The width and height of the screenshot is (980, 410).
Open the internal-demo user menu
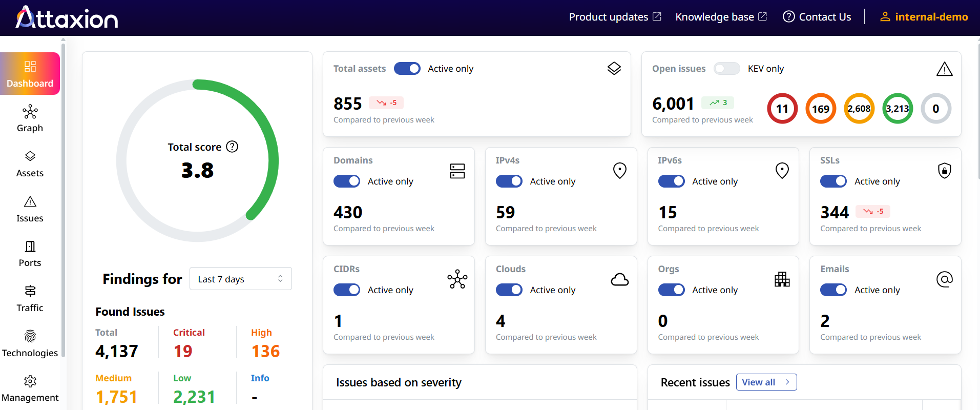point(924,17)
